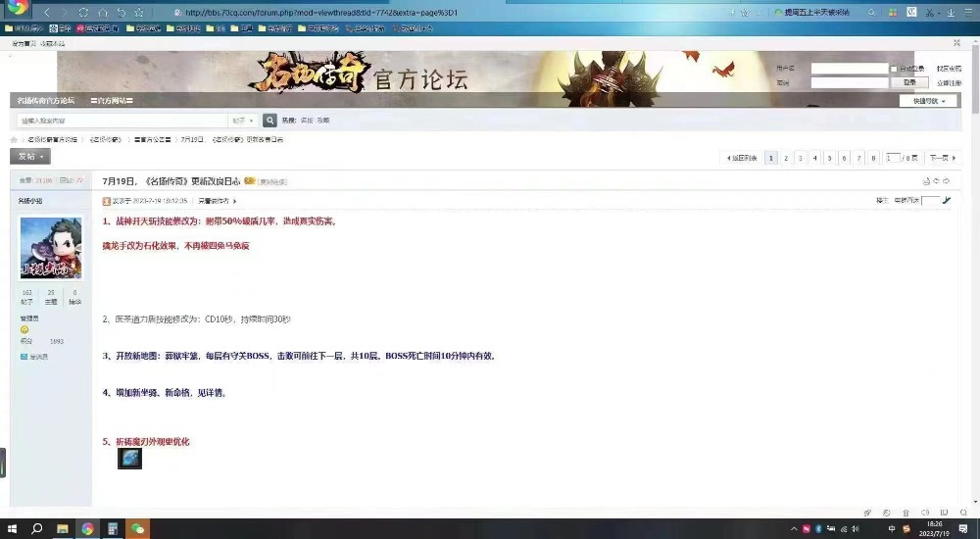This screenshot has height=539, width=980.
Task: Click the wrench icon beside floor jump box
Action: [x=947, y=200]
